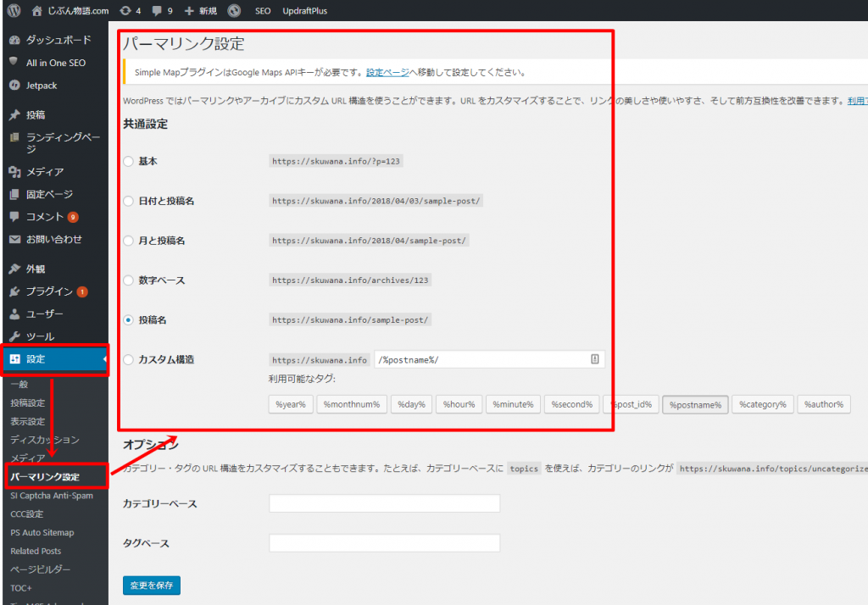The width and height of the screenshot is (868, 605).
Task: Click the 変更を保存 button
Action: [x=152, y=585]
